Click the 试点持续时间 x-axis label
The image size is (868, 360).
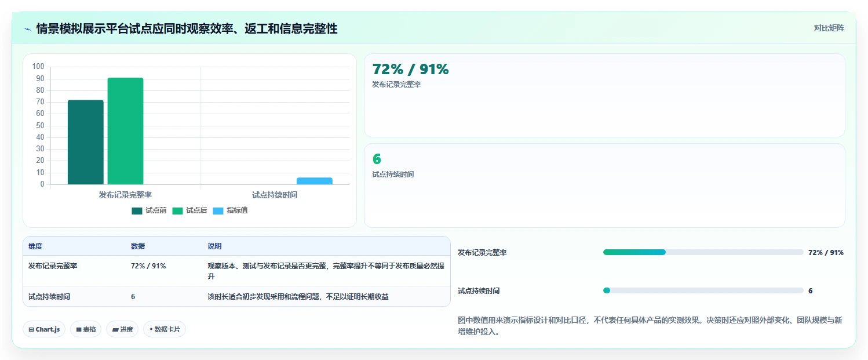(x=275, y=195)
